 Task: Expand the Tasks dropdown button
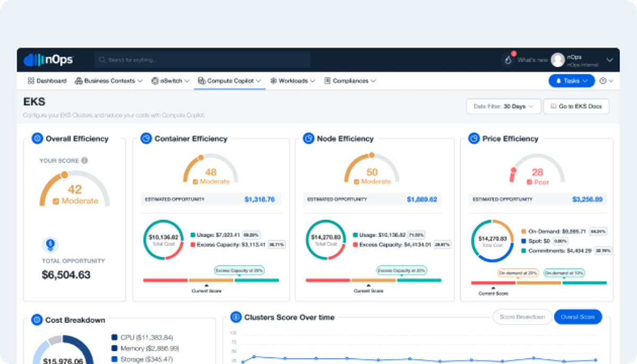click(x=571, y=81)
